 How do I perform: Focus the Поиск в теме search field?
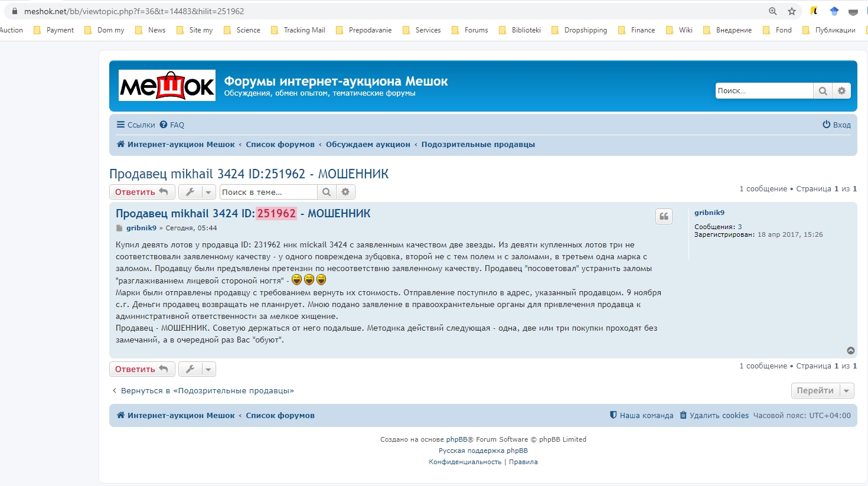[269, 192]
